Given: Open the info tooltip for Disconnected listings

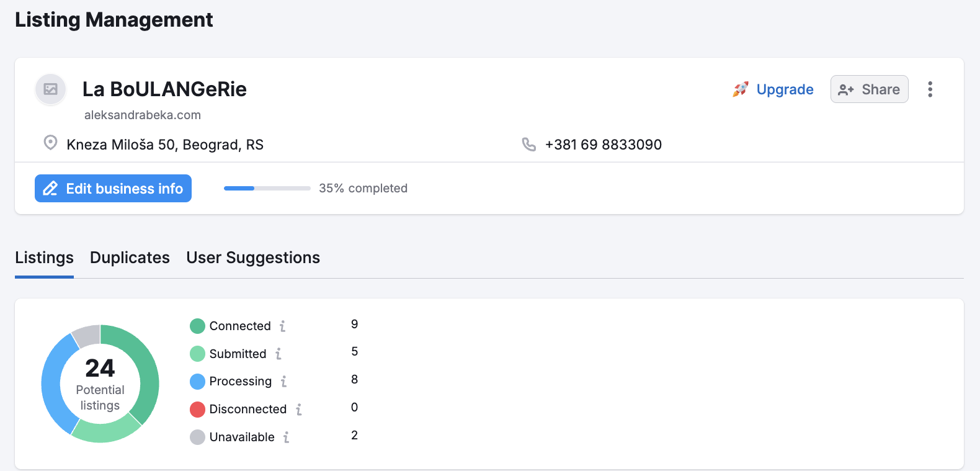Looking at the screenshot, I should (300, 410).
